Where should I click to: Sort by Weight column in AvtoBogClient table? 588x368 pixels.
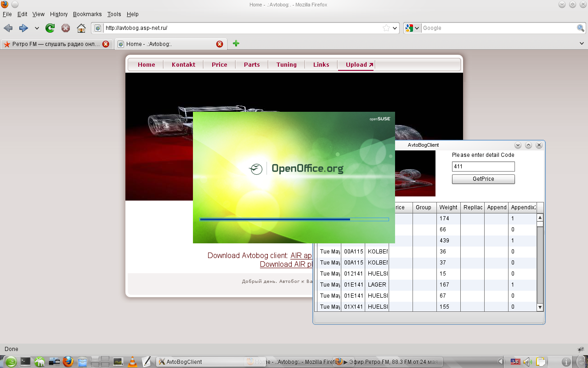pos(448,207)
